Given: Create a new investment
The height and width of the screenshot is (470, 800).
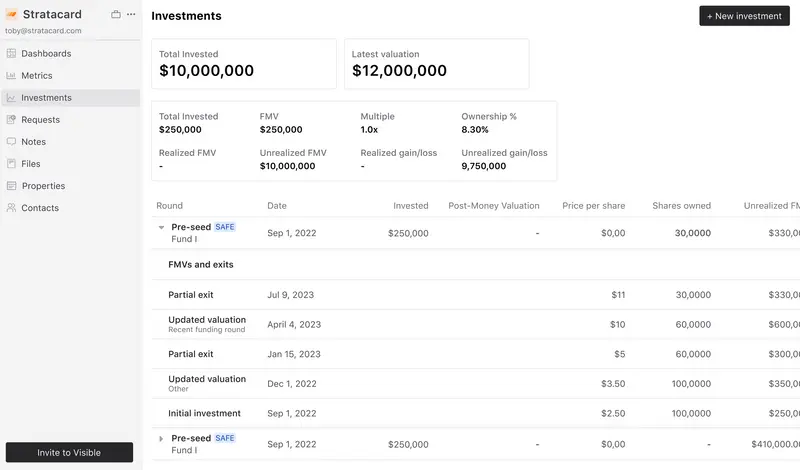Looking at the screenshot, I should click(x=744, y=16).
